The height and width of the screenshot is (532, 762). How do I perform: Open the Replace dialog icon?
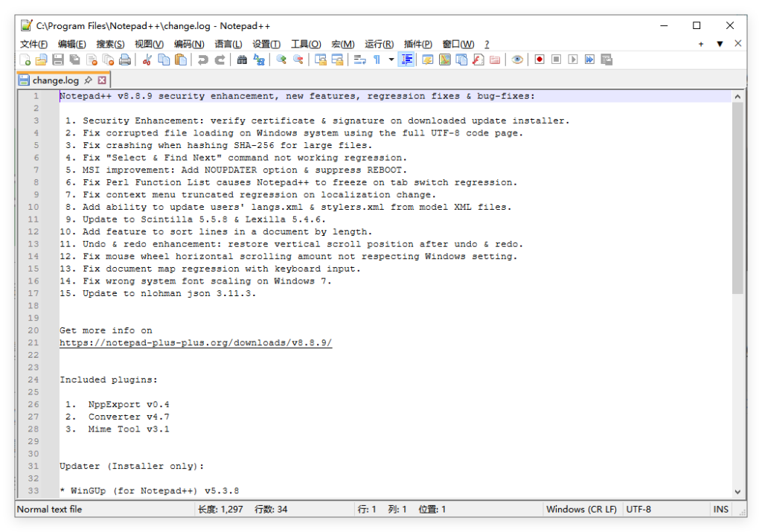(x=259, y=60)
